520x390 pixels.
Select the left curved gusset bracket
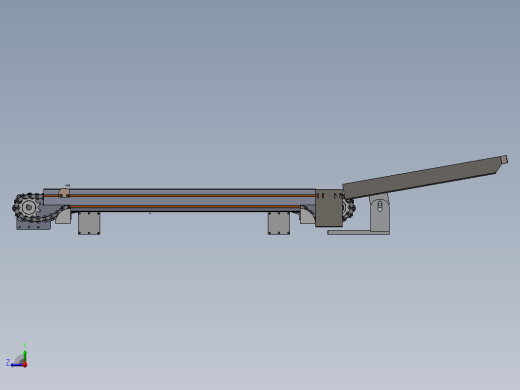point(63,215)
